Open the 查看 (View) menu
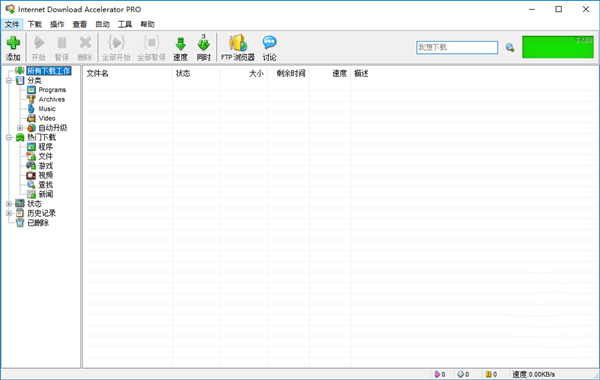 (x=80, y=24)
